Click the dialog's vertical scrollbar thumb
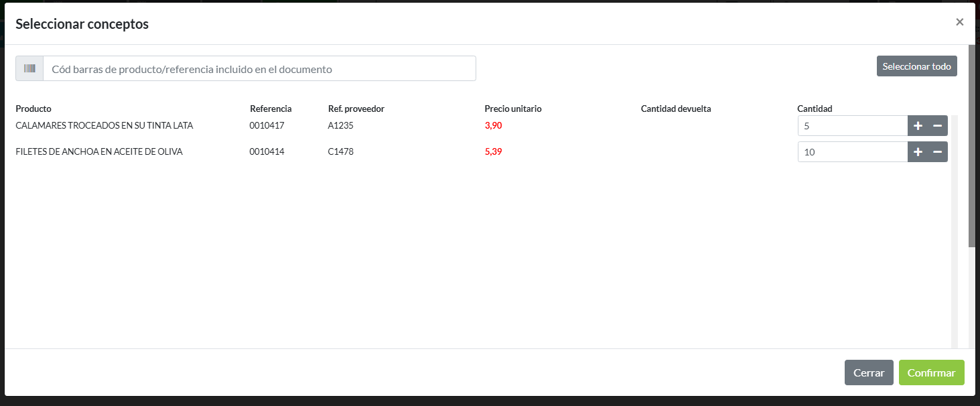The width and height of the screenshot is (980, 406). 971,146
